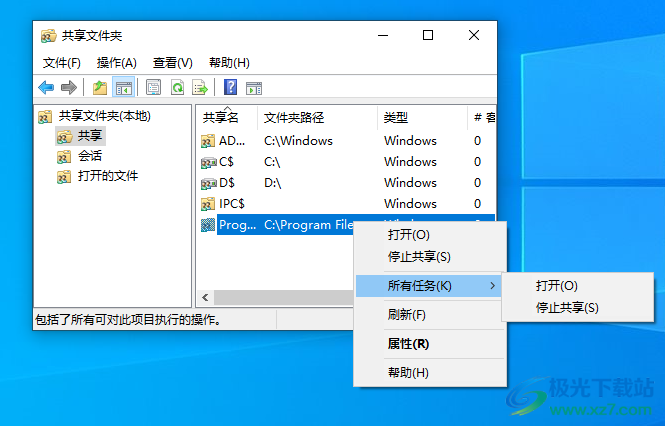
Task: Open the 文件(F) menu
Action: pos(61,63)
